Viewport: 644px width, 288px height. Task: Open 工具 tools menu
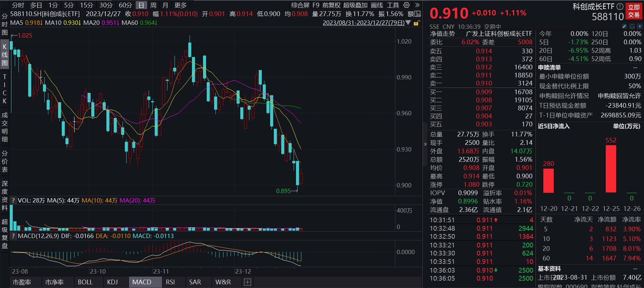(x=393, y=5)
